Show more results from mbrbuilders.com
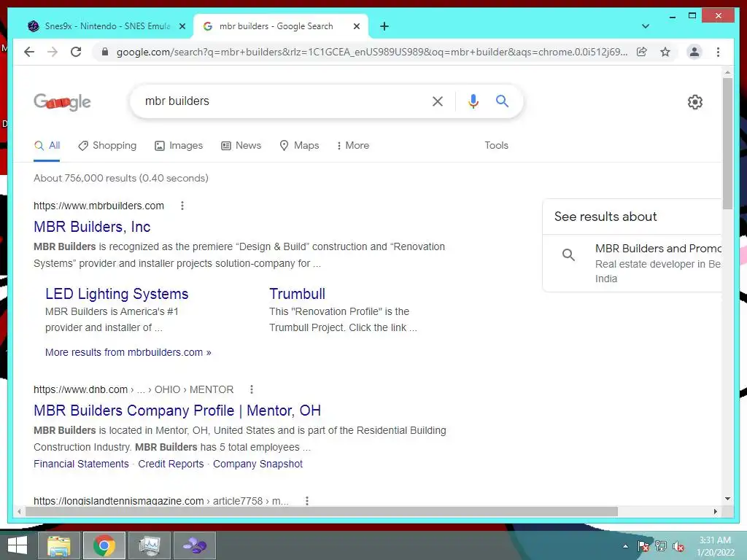747x560 pixels. (x=128, y=352)
